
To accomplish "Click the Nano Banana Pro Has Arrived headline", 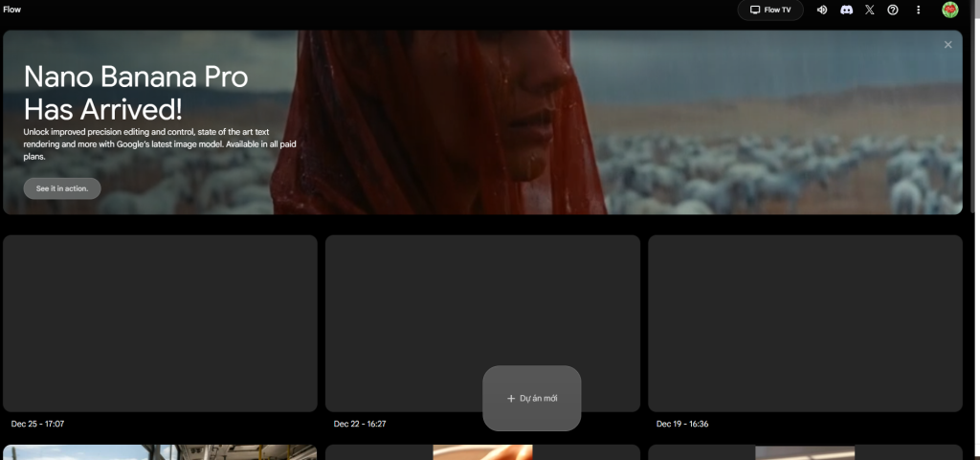I will (135, 93).
